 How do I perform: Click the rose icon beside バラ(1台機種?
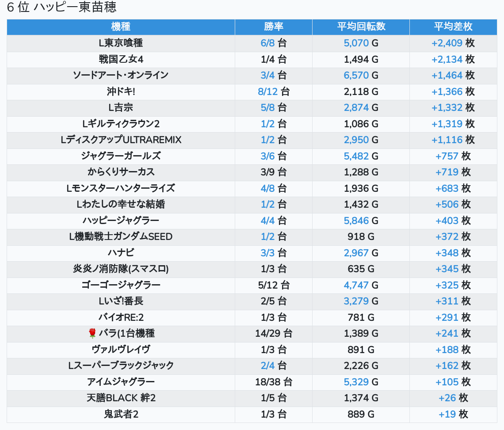tap(92, 334)
